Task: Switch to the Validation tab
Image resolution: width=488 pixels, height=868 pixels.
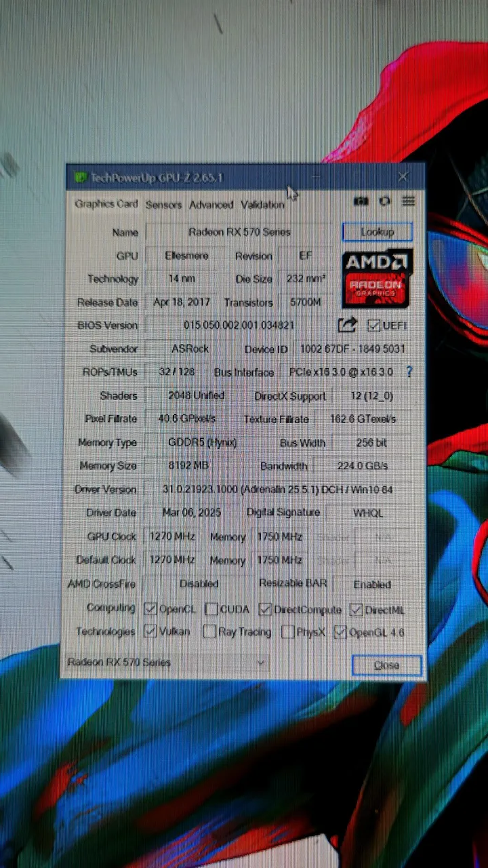Action: point(262,204)
